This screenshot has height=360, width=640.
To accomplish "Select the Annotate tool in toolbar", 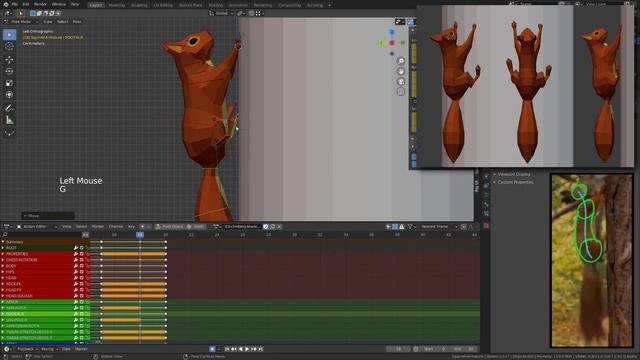I will point(9,108).
